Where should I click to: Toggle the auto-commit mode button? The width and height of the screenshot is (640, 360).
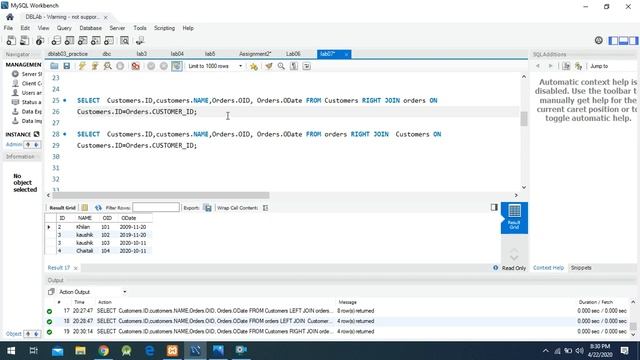point(176,66)
